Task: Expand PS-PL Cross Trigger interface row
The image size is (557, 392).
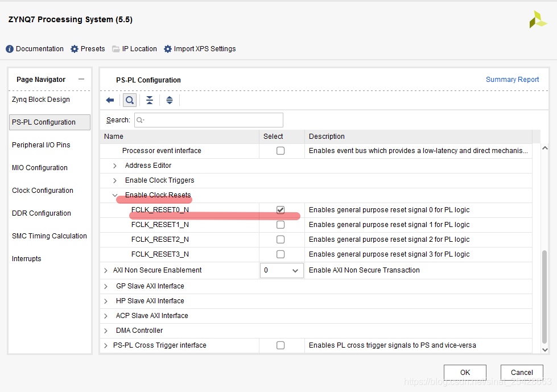Action: (106, 345)
